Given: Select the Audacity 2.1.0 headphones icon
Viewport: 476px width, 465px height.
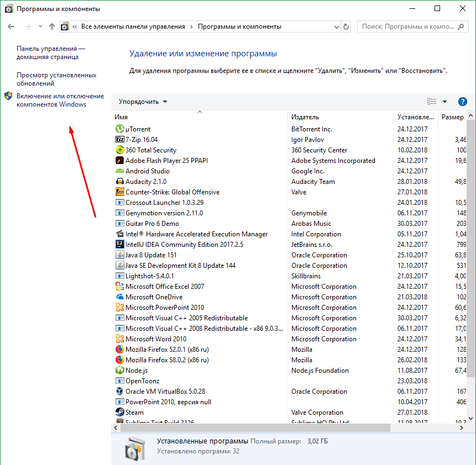Looking at the screenshot, I should 119,181.
